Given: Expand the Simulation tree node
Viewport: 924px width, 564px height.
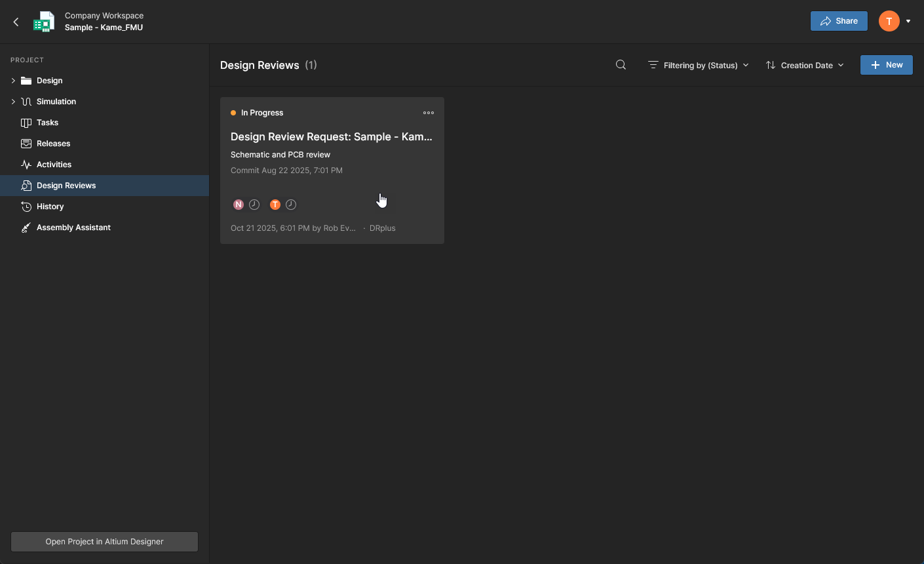Looking at the screenshot, I should coord(13,102).
